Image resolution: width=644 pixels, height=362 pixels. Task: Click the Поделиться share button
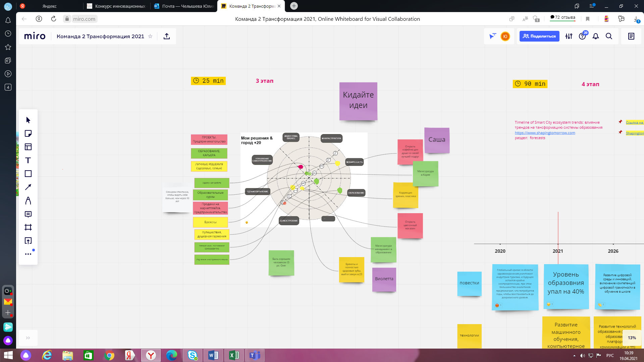click(539, 36)
